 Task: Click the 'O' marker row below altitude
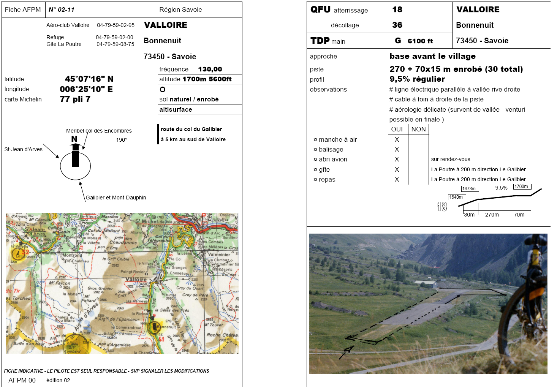[x=200, y=89]
